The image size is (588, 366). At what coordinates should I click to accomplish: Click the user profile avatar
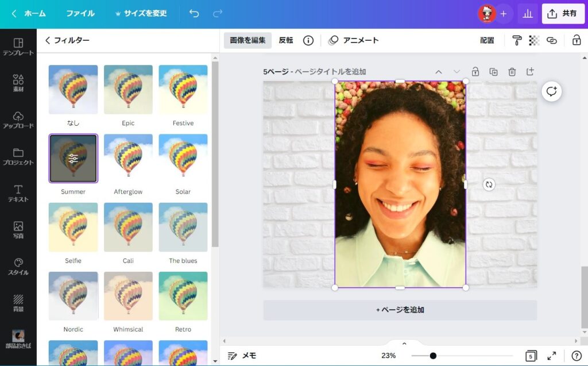point(487,14)
